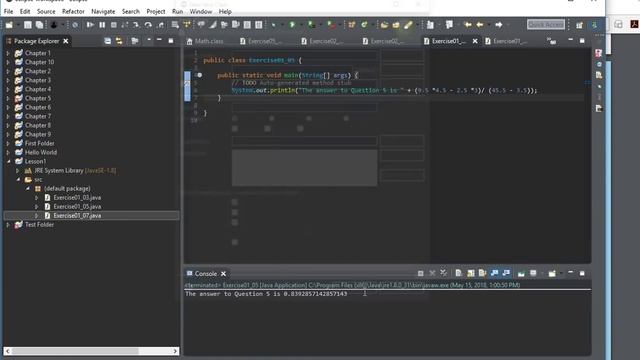Viewport: 640px width, 360px height.
Task: Click the Resume debug icon
Action: tap(90, 25)
